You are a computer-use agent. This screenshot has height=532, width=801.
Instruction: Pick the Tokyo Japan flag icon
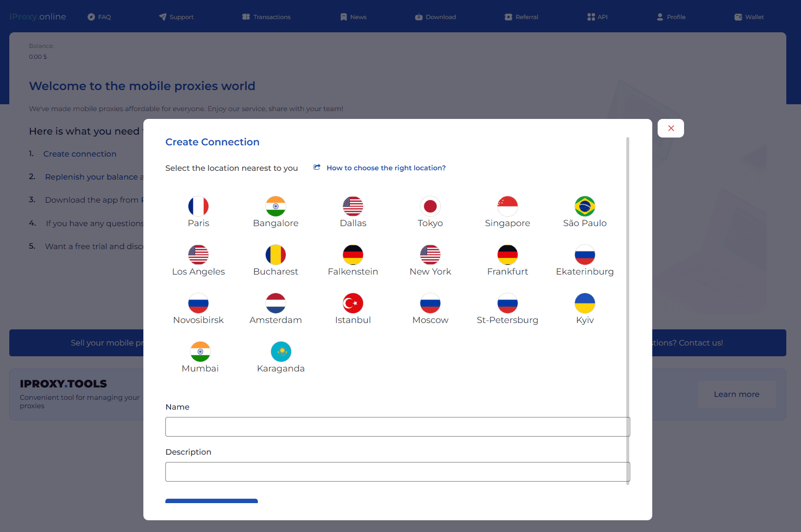[x=430, y=206]
